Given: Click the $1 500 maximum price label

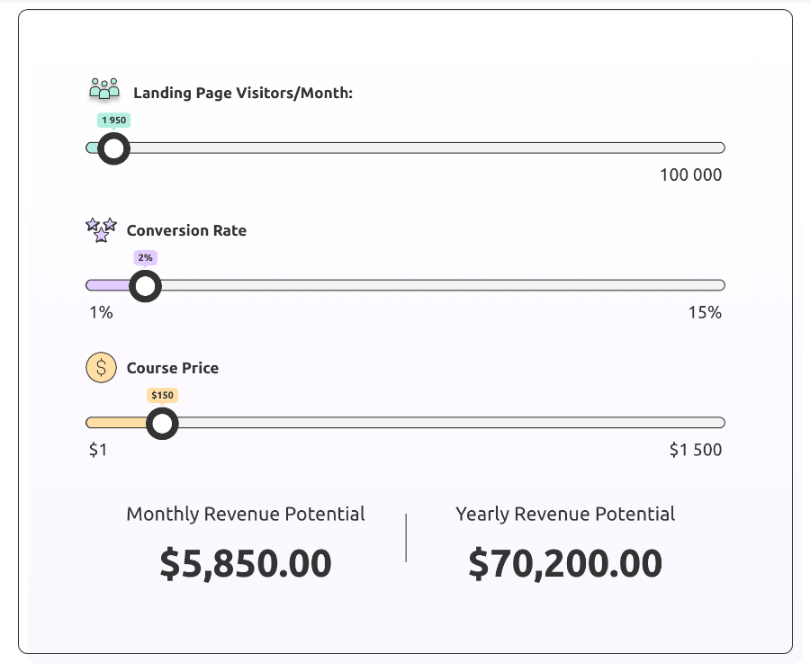Looking at the screenshot, I should tap(696, 450).
